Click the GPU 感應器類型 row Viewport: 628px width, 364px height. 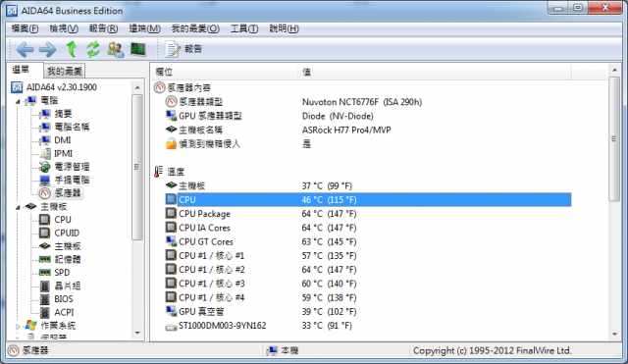(369, 116)
